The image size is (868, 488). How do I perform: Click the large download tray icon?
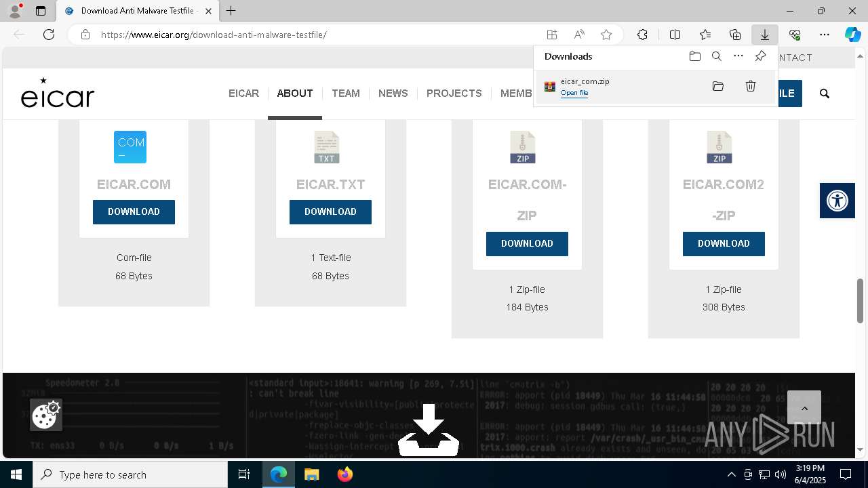[x=428, y=430]
